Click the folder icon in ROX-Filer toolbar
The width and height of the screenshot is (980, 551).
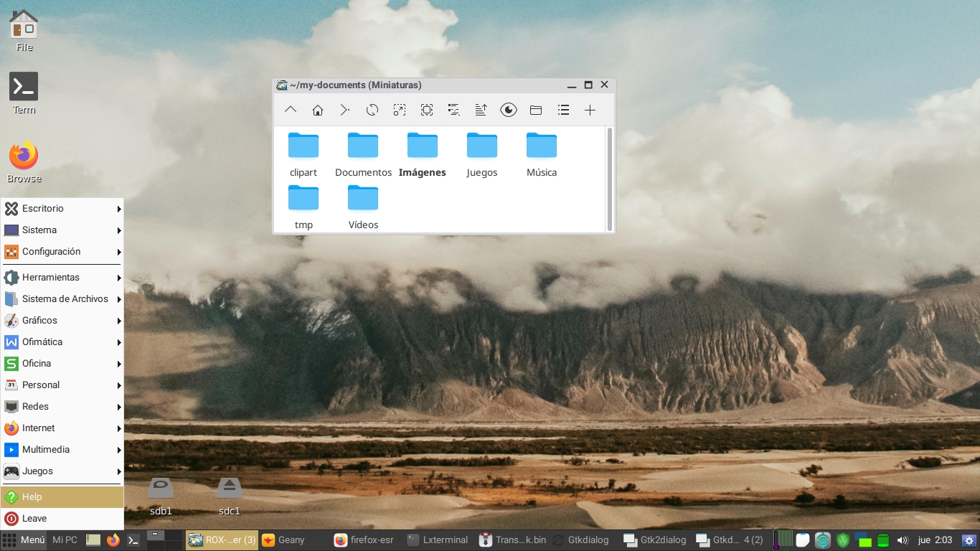536,110
